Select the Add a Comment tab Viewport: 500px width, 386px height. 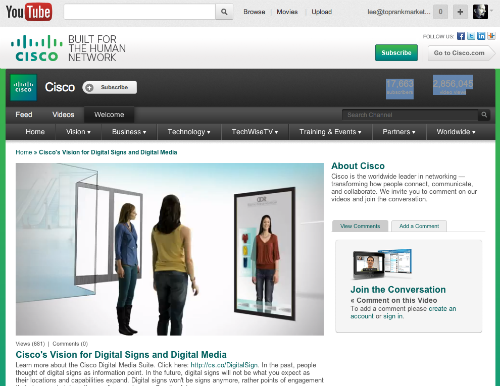tap(419, 226)
